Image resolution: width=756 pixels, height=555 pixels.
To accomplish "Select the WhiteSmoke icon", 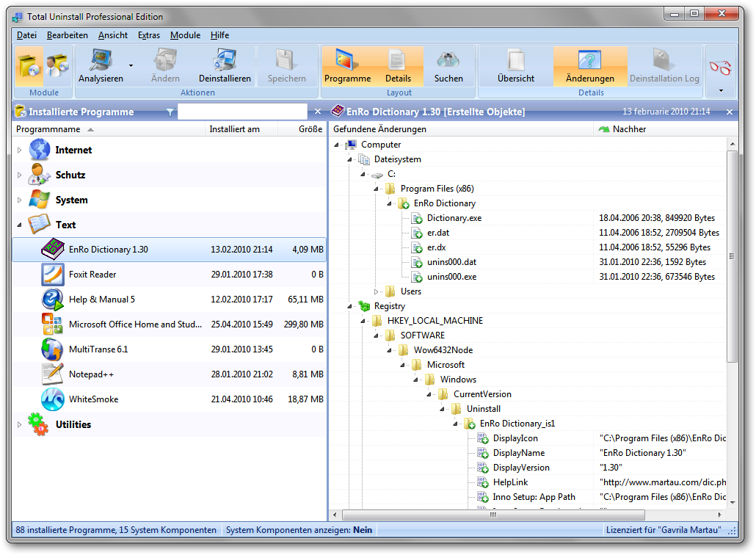I will coord(53,399).
